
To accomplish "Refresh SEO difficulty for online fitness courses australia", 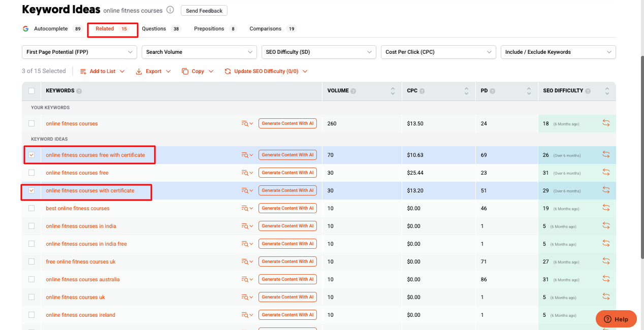I will (x=606, y=279).
